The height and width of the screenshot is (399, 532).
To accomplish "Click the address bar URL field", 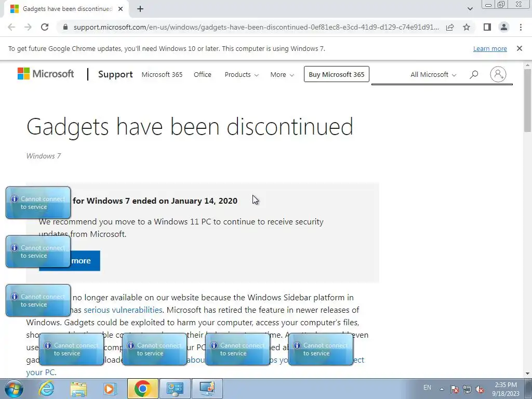I will (256, 27).
